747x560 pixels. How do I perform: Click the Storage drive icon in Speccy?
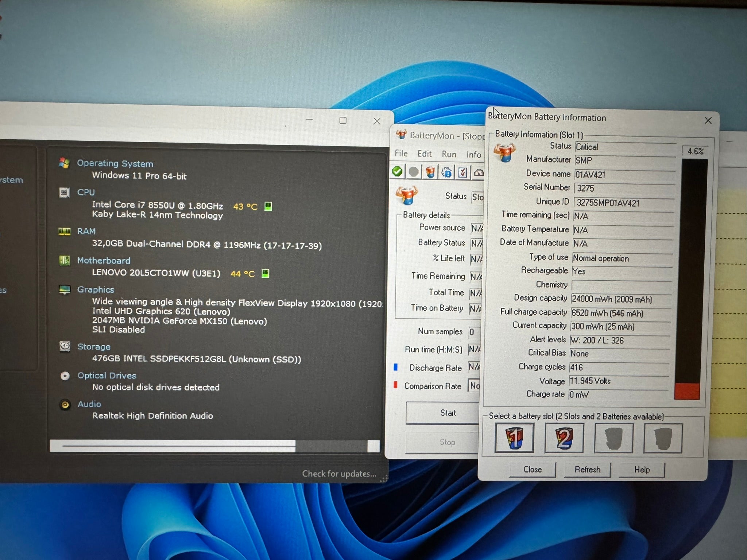pyautogui.click(x=65, y=346)
